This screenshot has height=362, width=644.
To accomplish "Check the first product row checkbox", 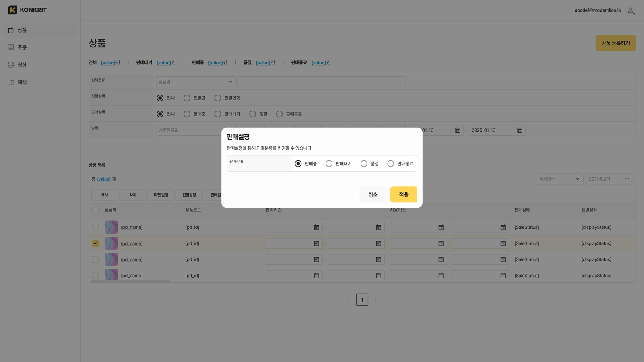I will 95,227.
